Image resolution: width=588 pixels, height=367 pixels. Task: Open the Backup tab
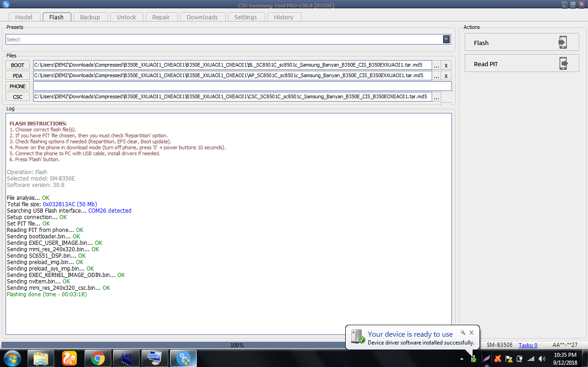point(90,17)
